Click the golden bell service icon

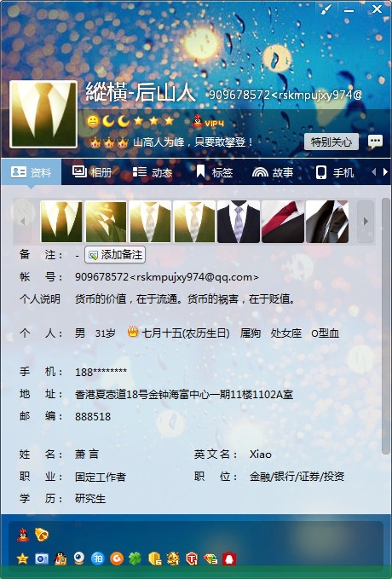pyautogui.click(x=42, y=535)
